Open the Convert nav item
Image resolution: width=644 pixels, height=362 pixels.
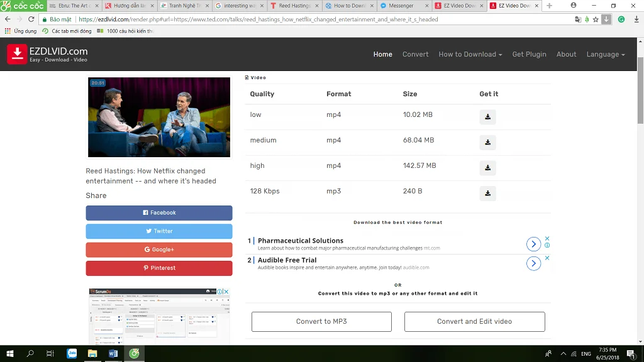415,54
